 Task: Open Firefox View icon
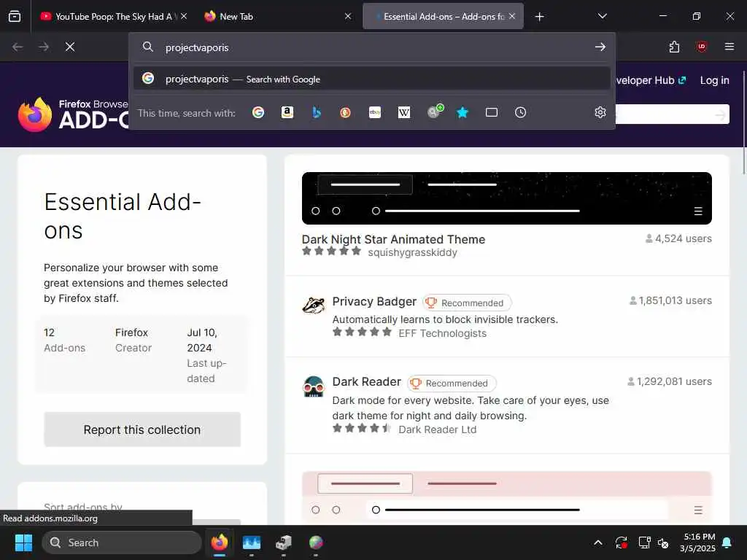[15, 16]
